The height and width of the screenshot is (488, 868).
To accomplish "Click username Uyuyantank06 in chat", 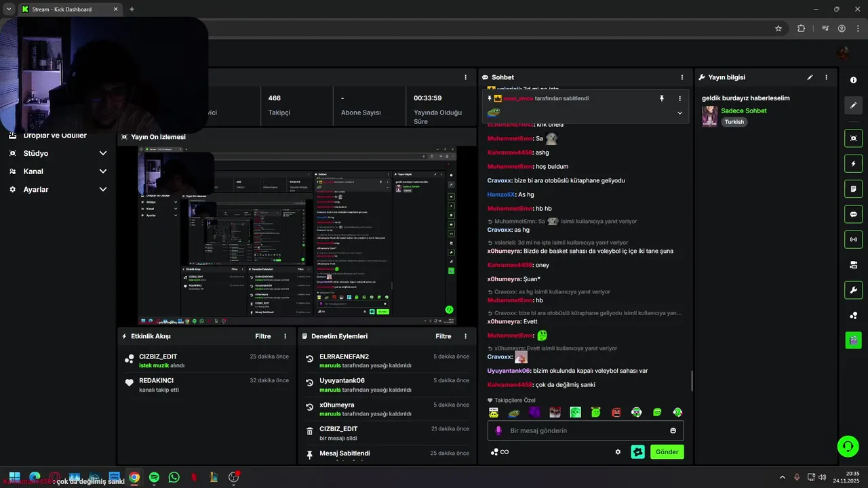I will pos(509,371).
